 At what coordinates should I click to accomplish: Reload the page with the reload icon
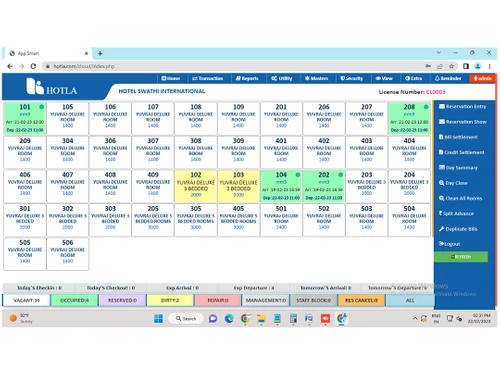tap(33, 66)
